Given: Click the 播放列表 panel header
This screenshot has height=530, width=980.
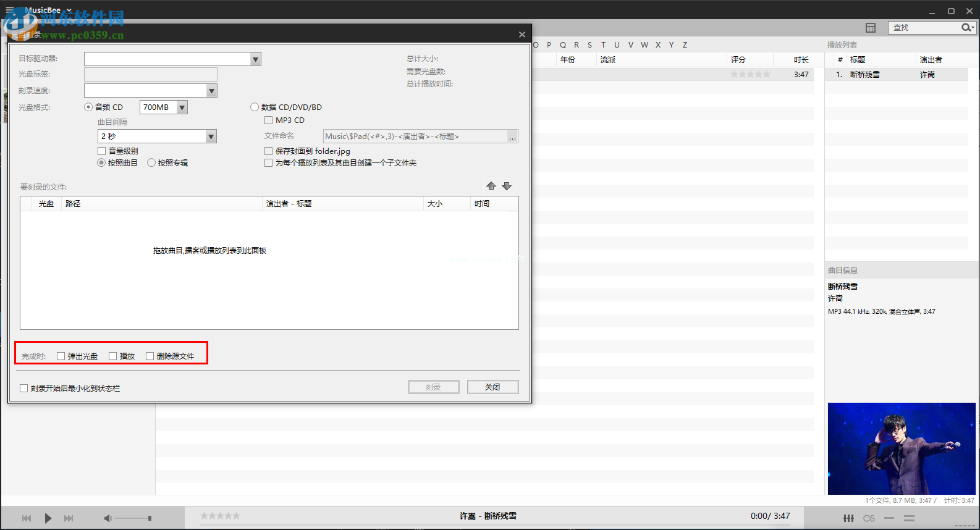Looking at the screenshot, I should [842, 45].
